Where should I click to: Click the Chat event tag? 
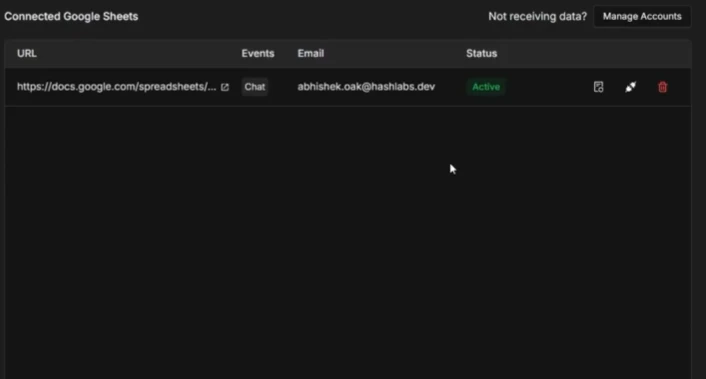coord(255,87)
